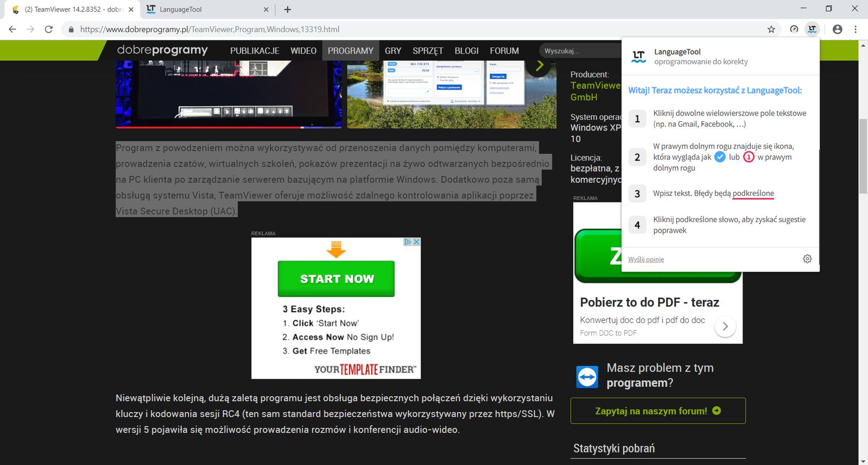Viewport: 868px width, 465px height.
Task: Select the PROGRAMY menu item
Action: pyautogui.click(x=351, y=50)
